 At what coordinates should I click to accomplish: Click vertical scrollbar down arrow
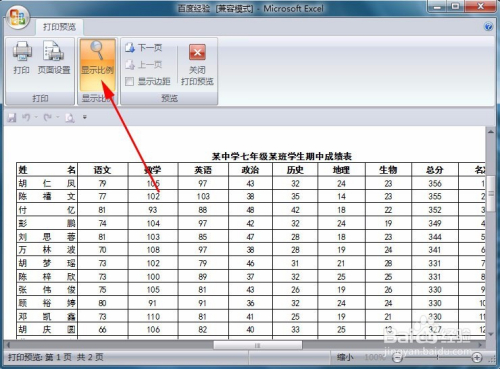(491, 334)
